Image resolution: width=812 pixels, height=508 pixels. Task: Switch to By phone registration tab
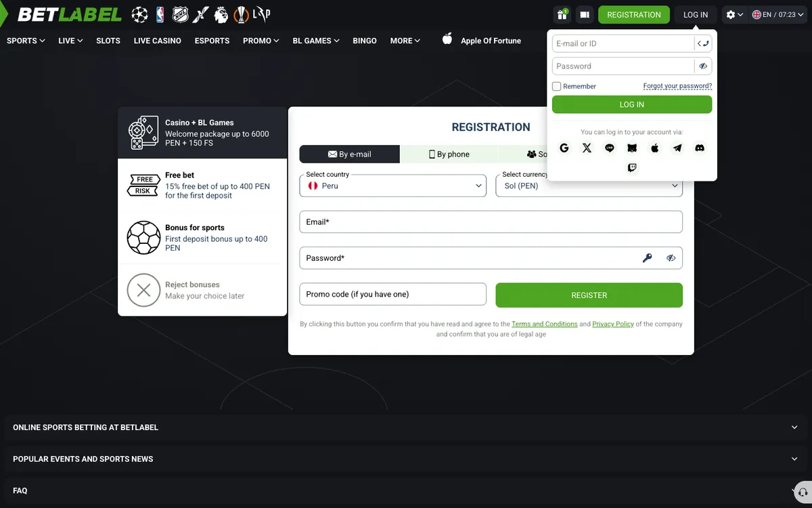tap(450, 154)
